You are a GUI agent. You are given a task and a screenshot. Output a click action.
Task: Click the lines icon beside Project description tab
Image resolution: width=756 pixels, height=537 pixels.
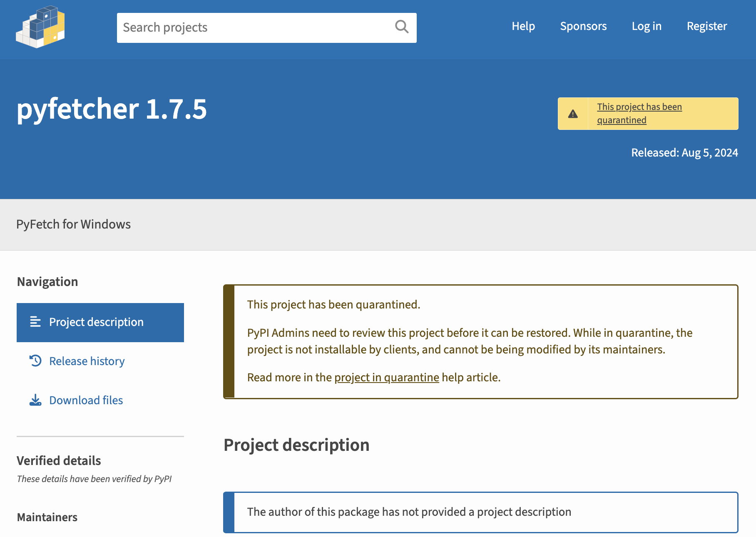pyautogui.click(x=35, y=322)
